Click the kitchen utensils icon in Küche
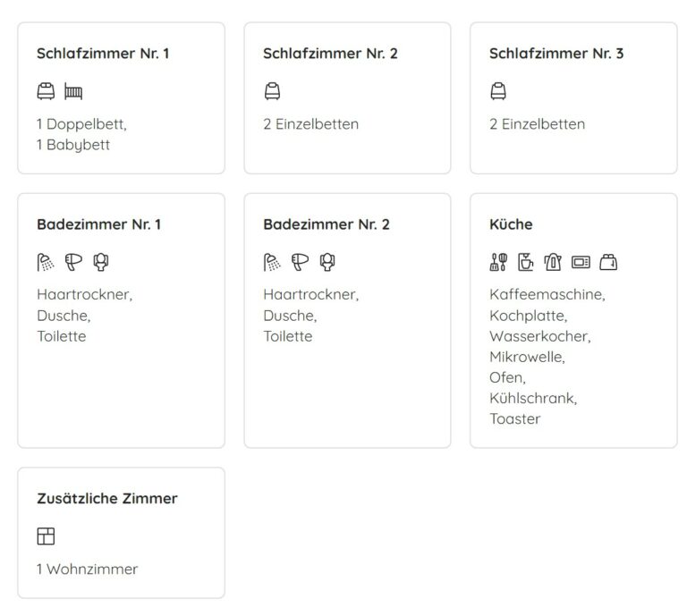The height and width of the screenshot is (616, 687). click(x=498, y=262)
